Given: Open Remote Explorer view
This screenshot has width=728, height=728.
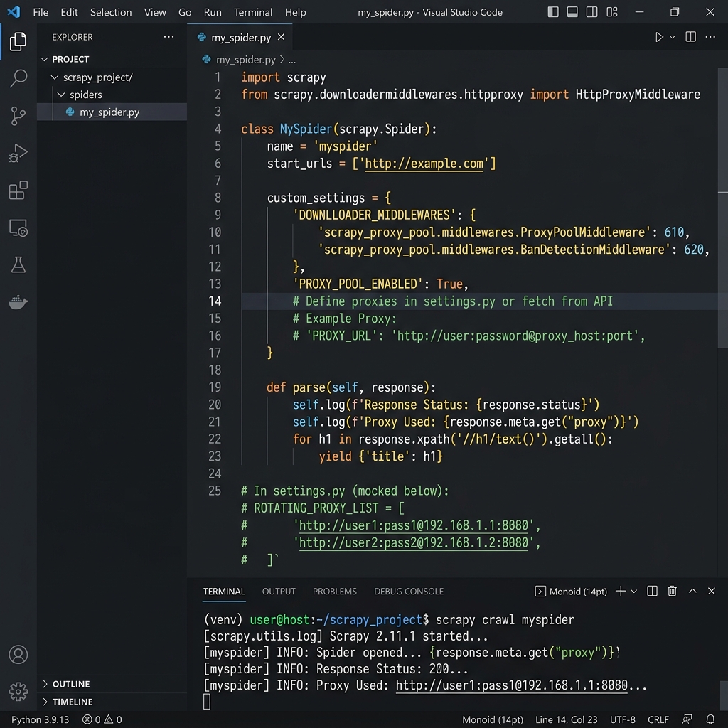Looking at the screenshot, I should point(18,228).
